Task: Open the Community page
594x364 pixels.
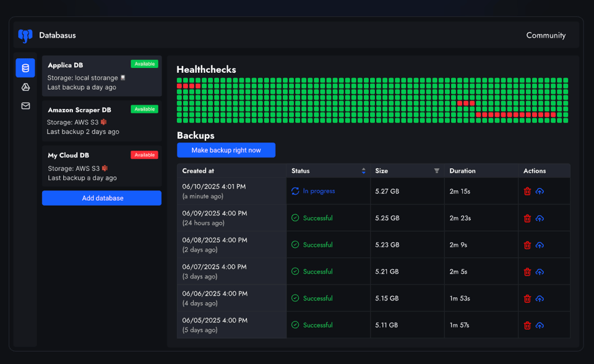Action: coord(546,35)
